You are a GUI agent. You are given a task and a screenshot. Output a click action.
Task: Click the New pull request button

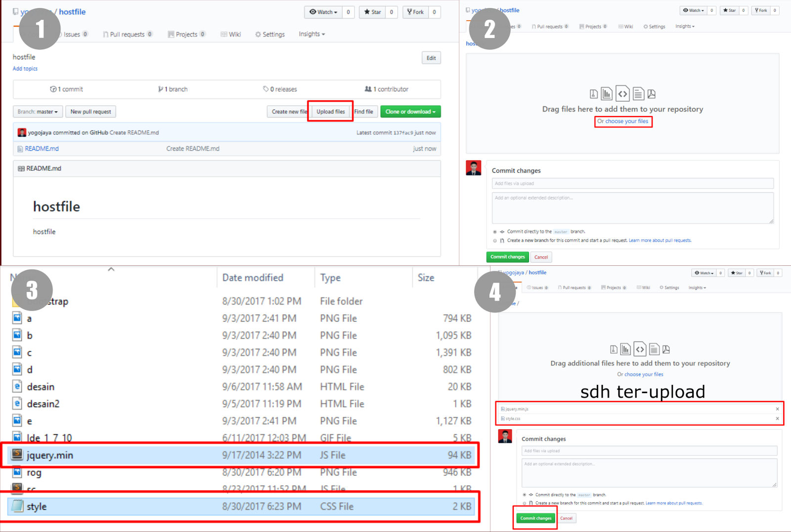[x=91, y=112]
